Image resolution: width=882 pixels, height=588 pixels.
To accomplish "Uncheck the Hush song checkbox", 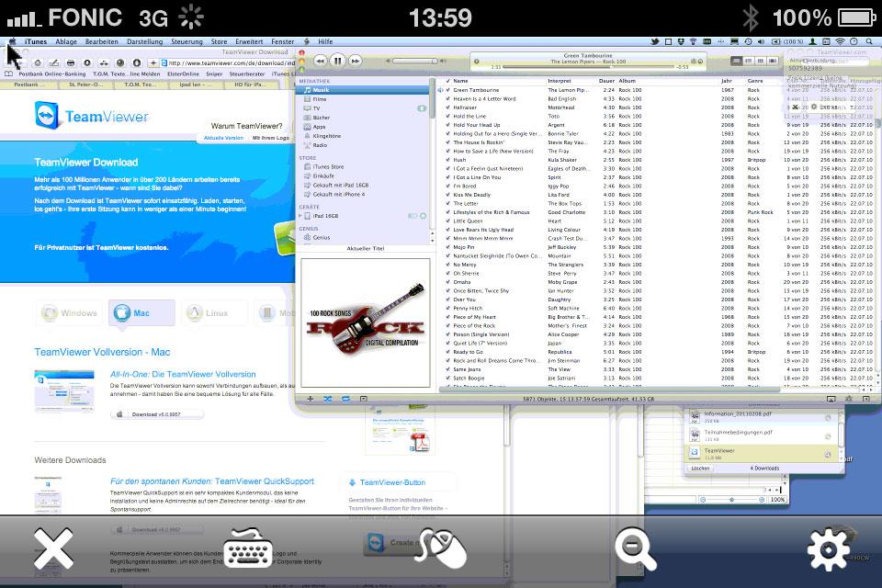I will tap(448, 160).
